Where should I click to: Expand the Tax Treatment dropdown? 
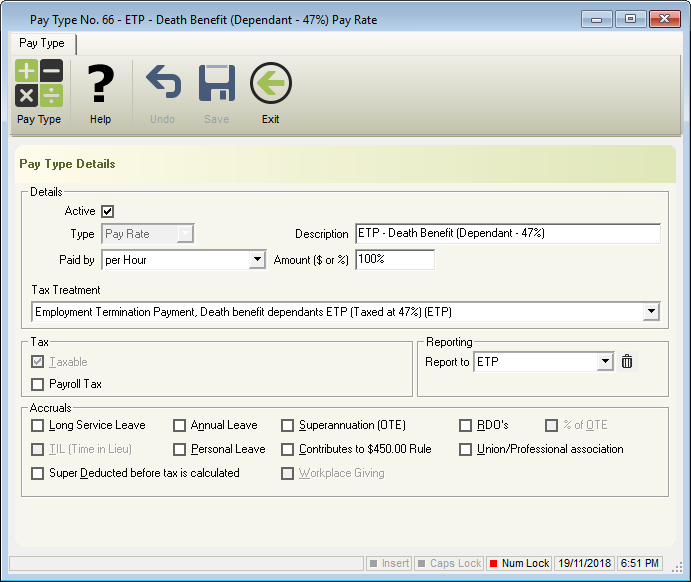click(651, 312)
